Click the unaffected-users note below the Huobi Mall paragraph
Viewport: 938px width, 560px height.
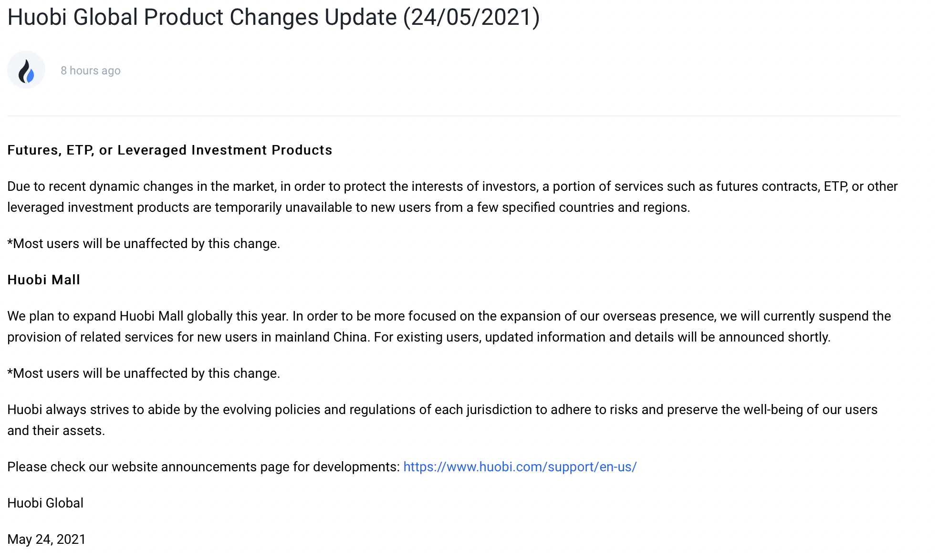[143, 373]
